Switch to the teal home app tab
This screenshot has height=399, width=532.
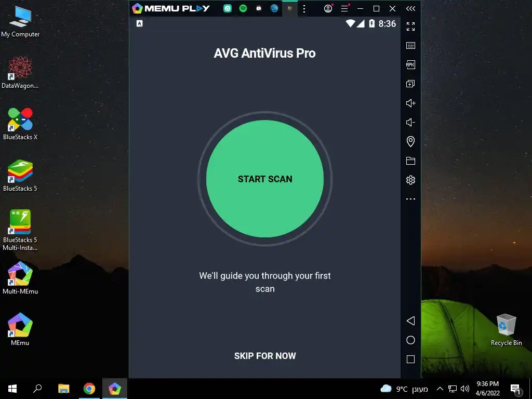click(228, 8)
